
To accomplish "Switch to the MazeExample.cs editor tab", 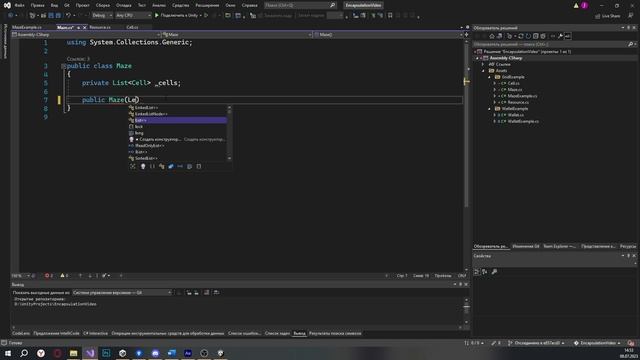I will [27, 27].
